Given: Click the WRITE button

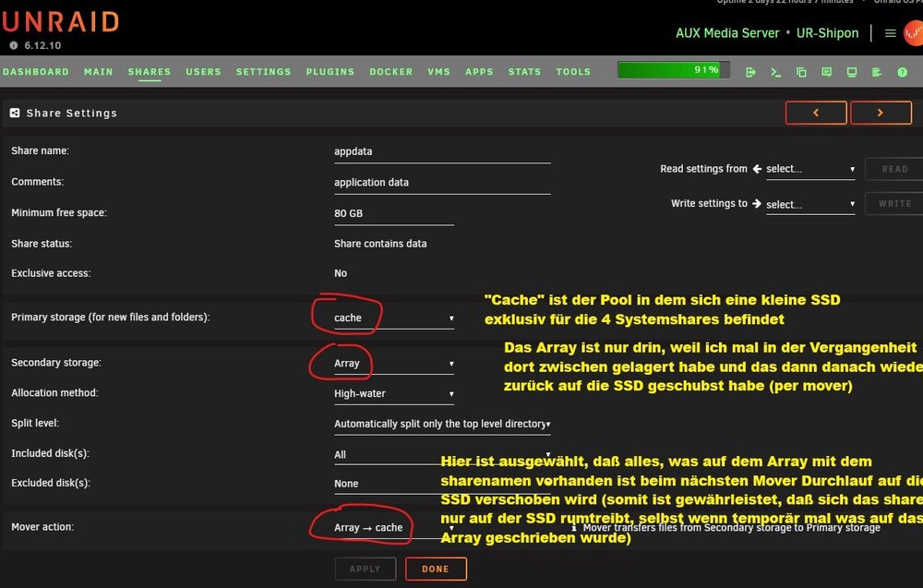Looking at the screenshot, I should click(x=894, y=204).
